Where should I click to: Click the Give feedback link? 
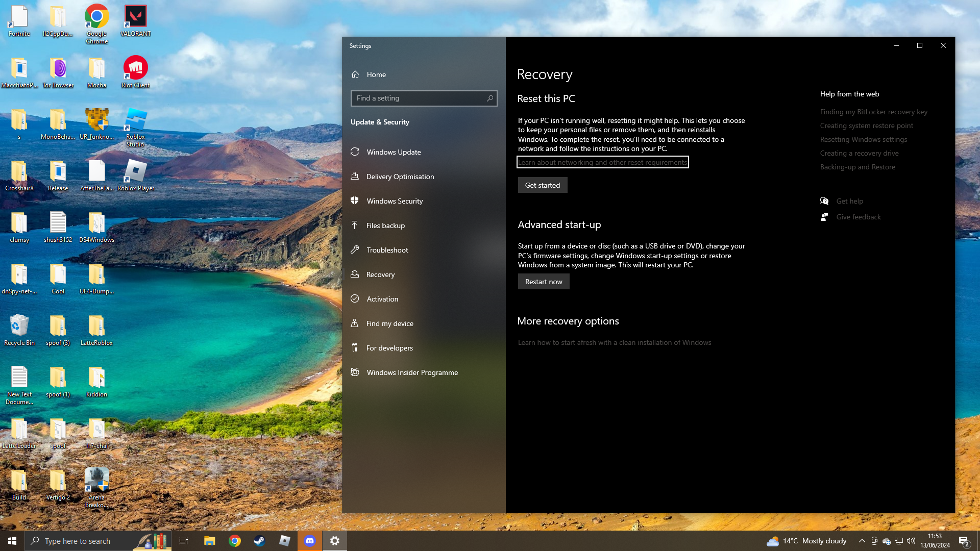coord(858,217)
